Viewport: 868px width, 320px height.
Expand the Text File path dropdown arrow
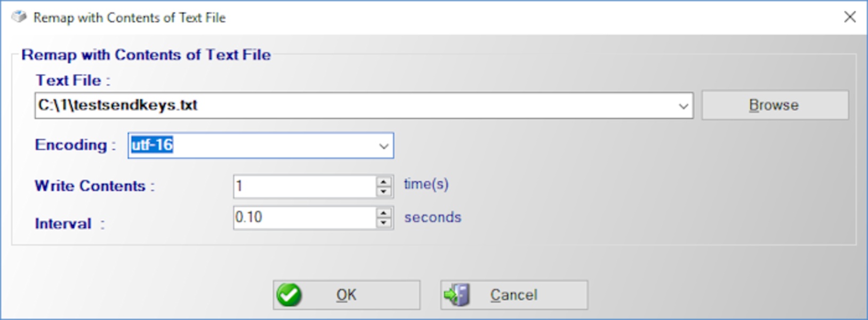pyautogui.click(x=683, y=106)
